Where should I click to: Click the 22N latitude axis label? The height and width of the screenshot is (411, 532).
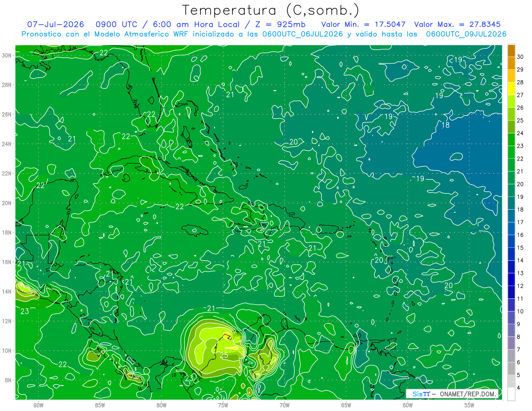tap(7, 173)
